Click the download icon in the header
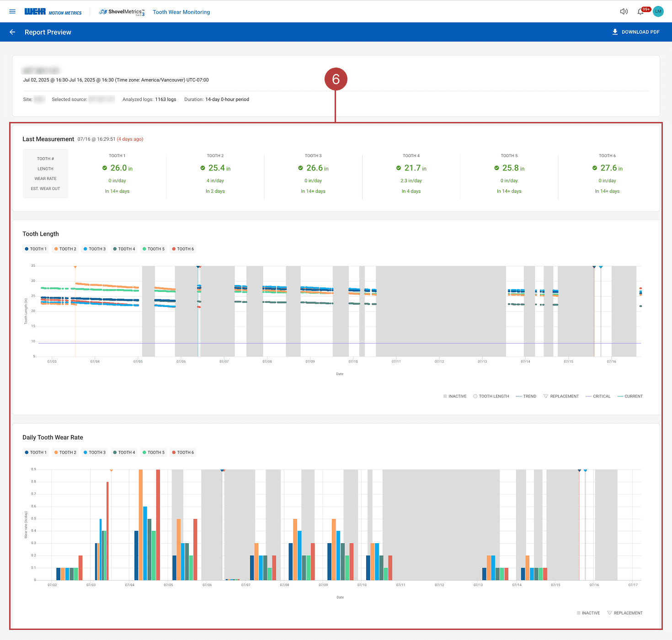This screenshot has height=640, width=672. (x=615, y=32)
